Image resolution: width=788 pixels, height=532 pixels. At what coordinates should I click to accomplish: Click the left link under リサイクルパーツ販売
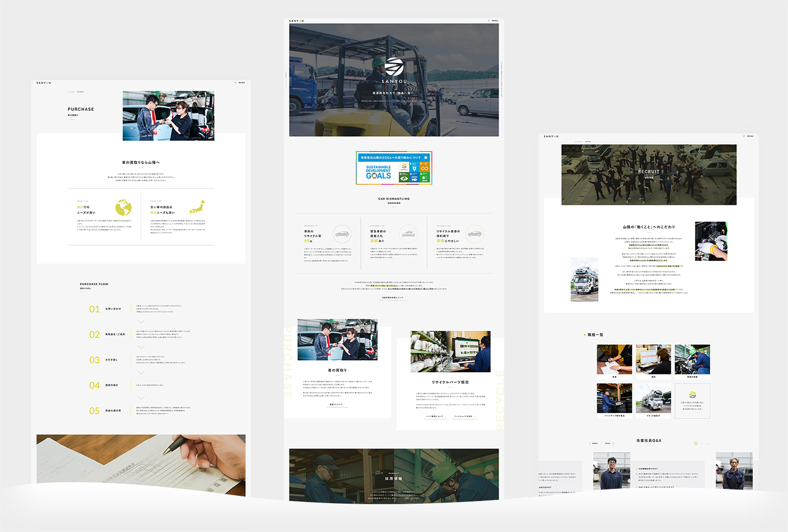435,416
